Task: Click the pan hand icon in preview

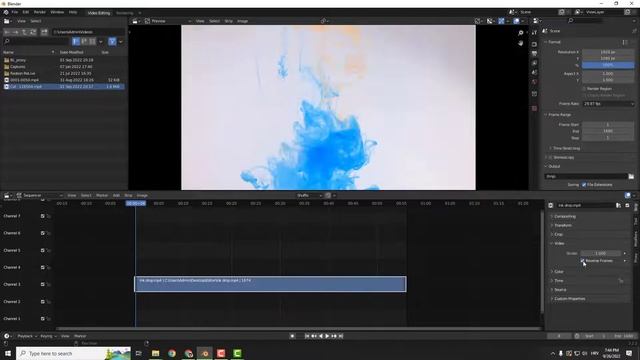Action: point(520,43)
